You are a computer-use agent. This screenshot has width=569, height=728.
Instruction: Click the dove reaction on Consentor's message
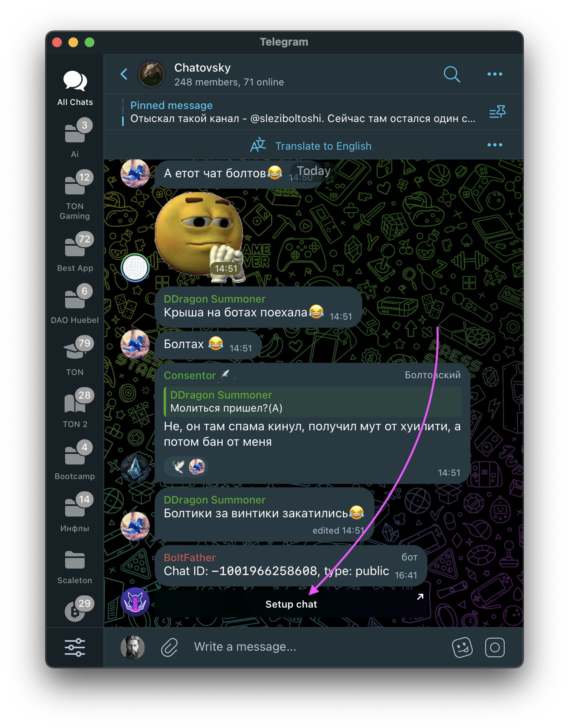coord(178,466)
